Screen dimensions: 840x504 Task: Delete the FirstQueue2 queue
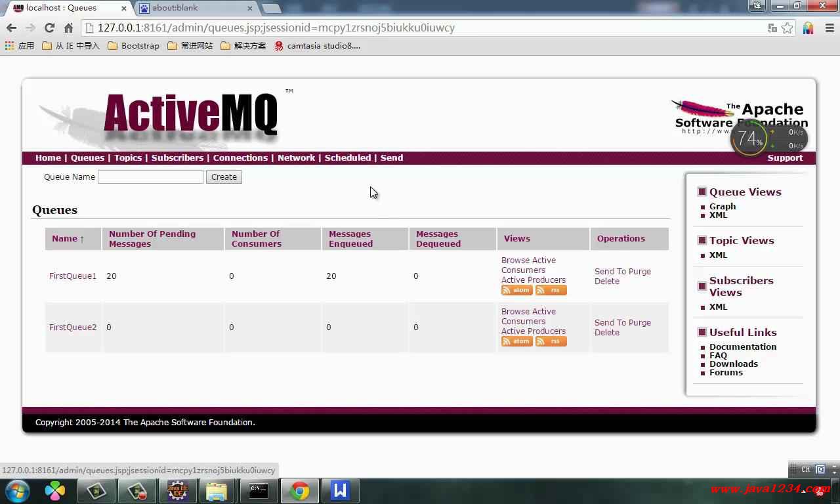607,332
